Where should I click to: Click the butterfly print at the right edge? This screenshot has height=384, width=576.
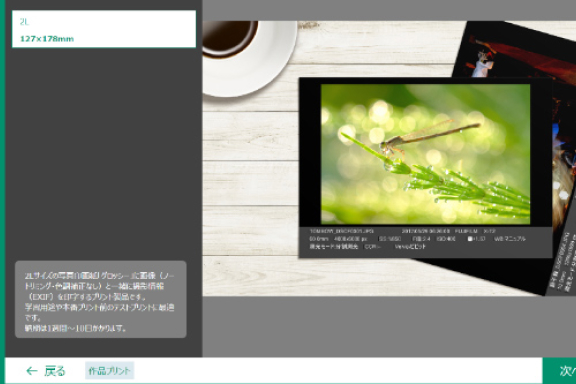point(564,173)
